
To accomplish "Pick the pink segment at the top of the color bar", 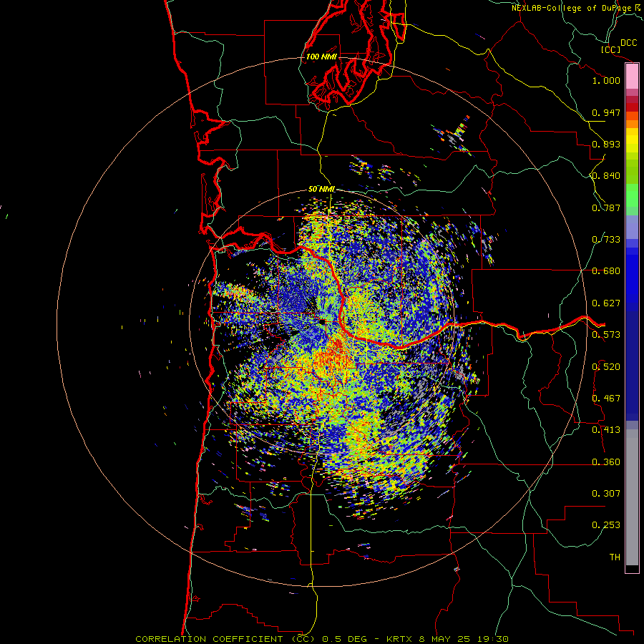I will tap(632, 76).
